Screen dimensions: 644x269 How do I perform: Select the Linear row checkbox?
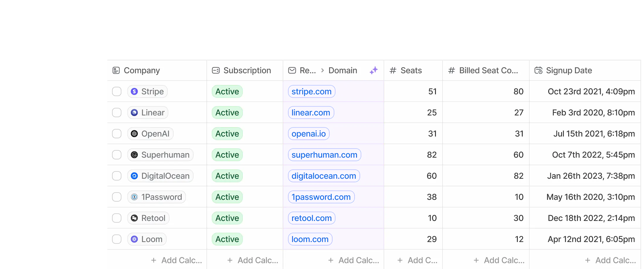pos(117,113)
